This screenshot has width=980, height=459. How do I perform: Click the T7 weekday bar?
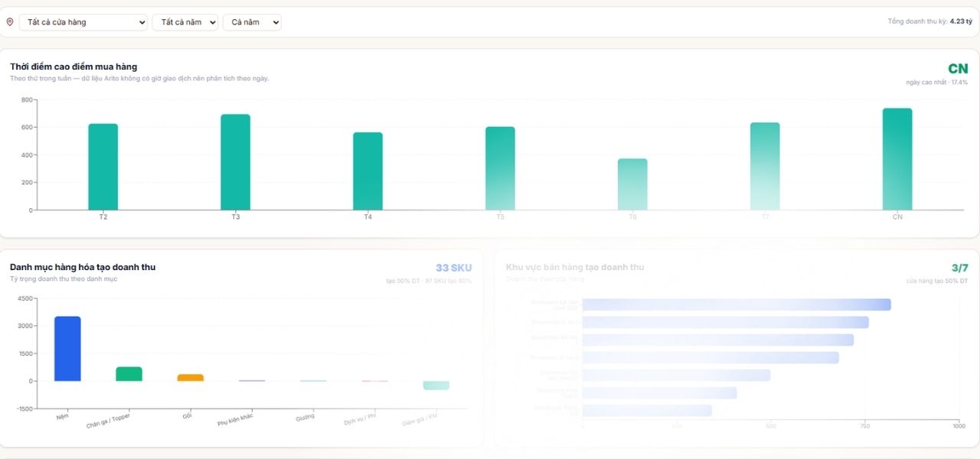[x=765, y=166]
